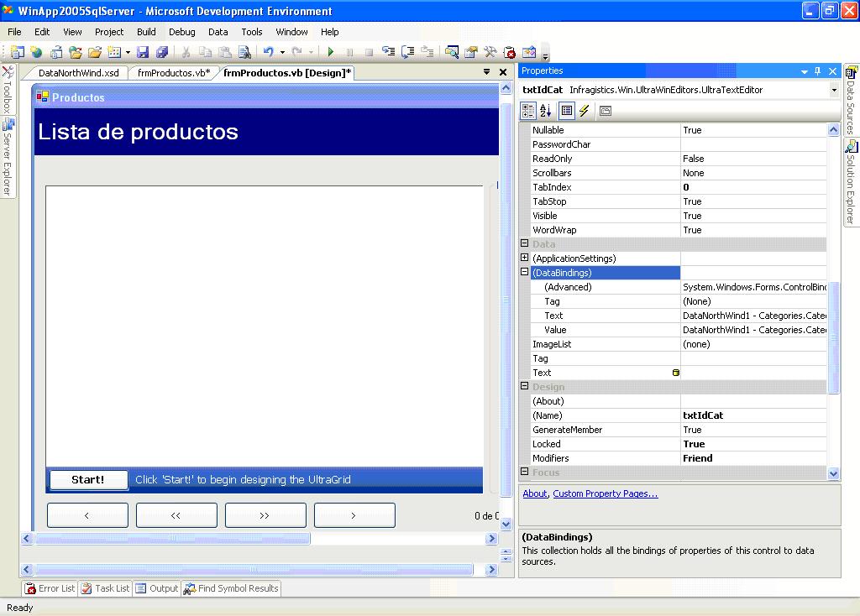The image size is (860, 616).
Task: Open the active documents list dropdown arrow
Action: 486,72
